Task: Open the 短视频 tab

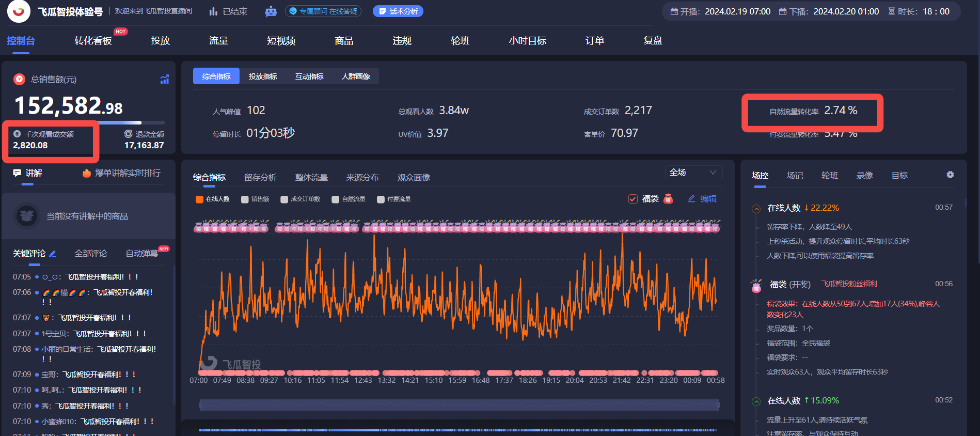Action: coord(281,41)
